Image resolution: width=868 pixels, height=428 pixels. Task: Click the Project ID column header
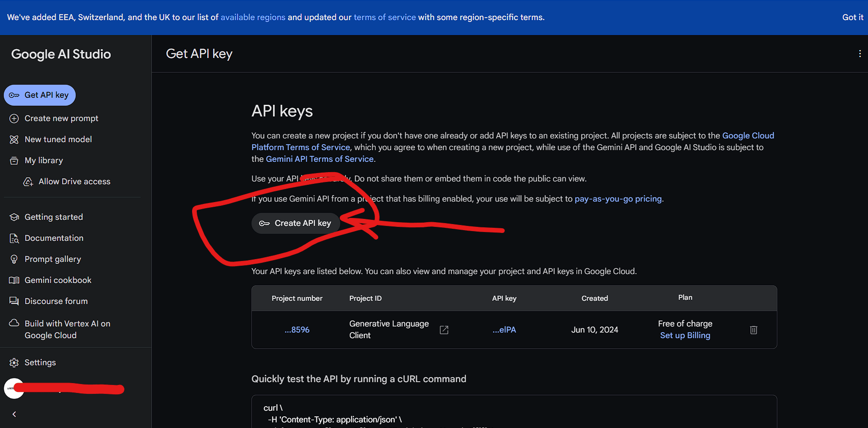coord(366,298)
